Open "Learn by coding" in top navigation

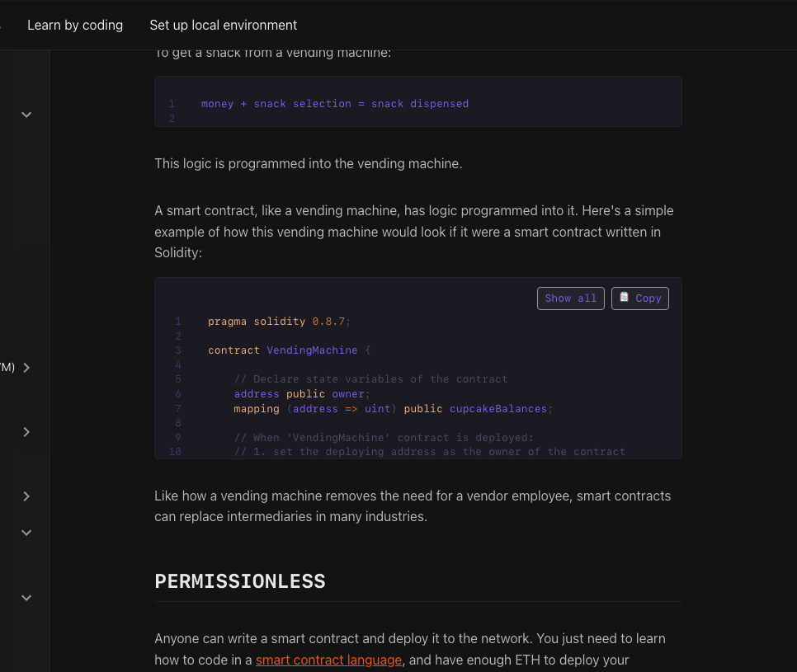tap(75, 25)
